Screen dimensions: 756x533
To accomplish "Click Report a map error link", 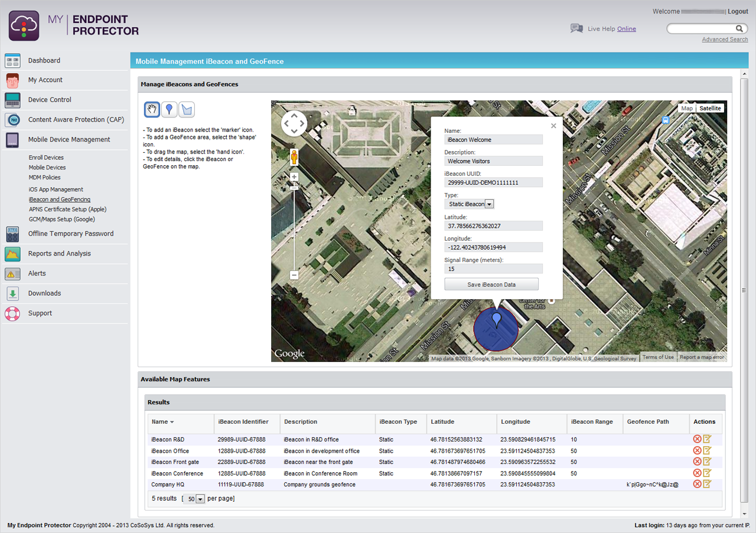I will 702,357.
